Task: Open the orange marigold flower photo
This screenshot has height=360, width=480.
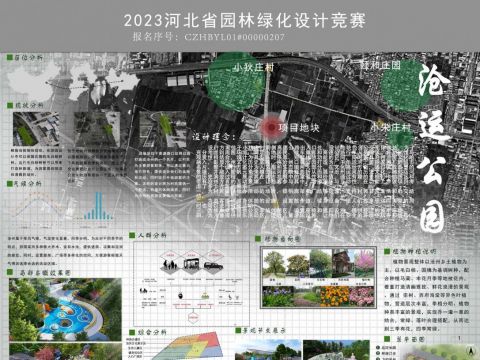Action: point(334,296)
